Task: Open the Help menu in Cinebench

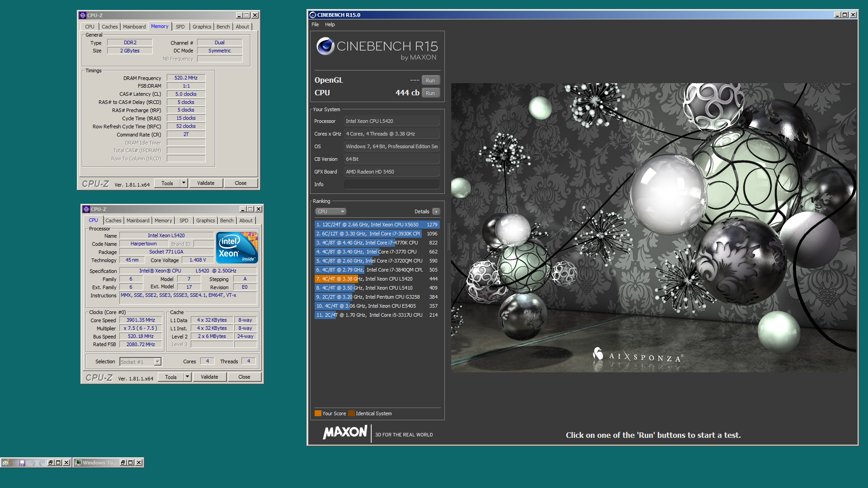Action: click(330, 24)
